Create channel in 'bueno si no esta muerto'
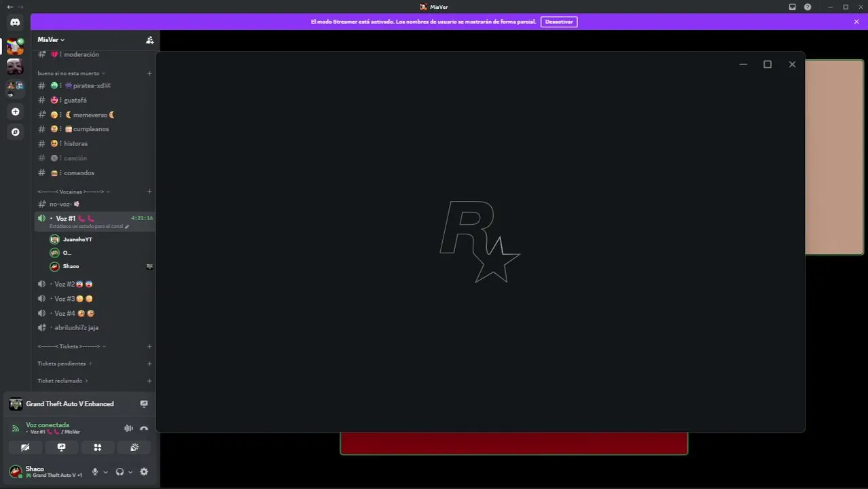The image size is (868, 489). (x=149, y=73)
